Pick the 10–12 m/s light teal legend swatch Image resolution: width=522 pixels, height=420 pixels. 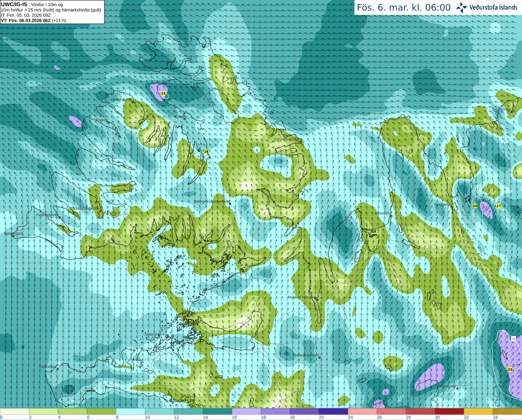point(159,411)
